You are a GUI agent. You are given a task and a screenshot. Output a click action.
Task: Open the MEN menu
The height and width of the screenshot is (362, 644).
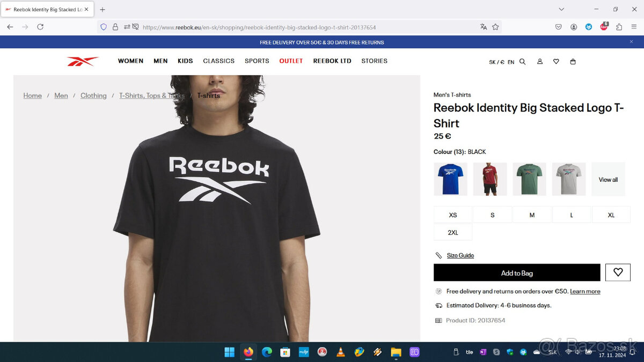[160, 61]
